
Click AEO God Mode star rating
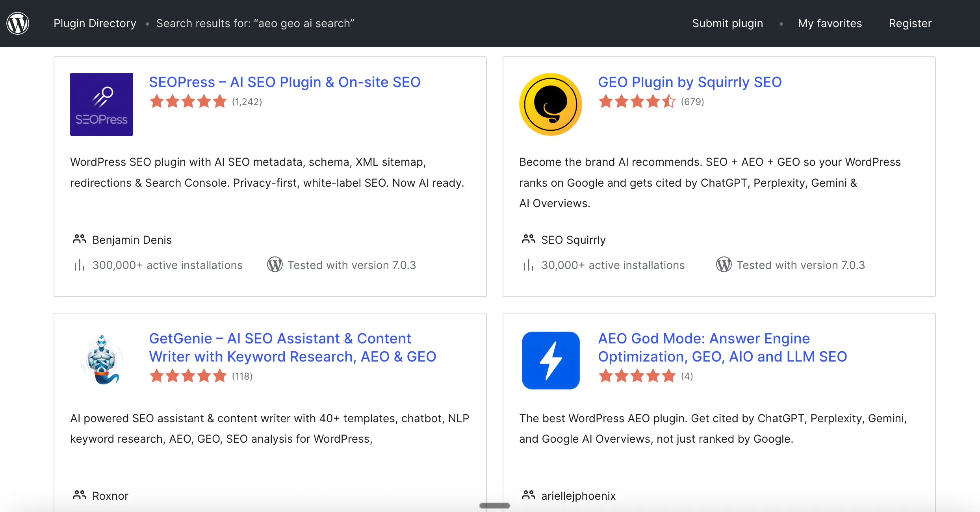point(637,376)
